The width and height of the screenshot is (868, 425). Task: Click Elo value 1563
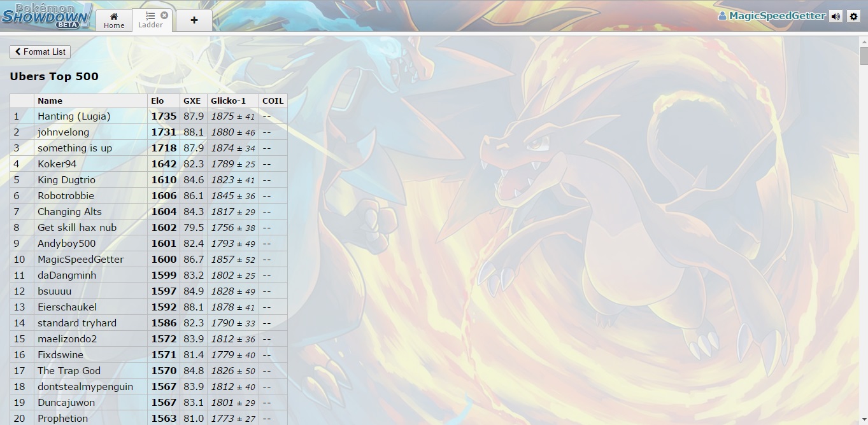(164, 419)
